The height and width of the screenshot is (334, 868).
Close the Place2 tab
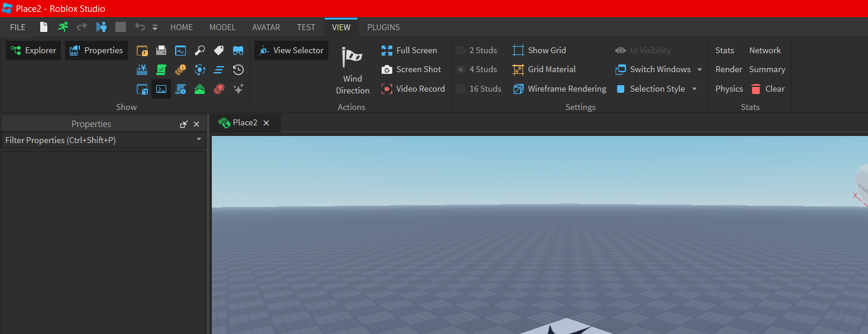coord(266,123)
